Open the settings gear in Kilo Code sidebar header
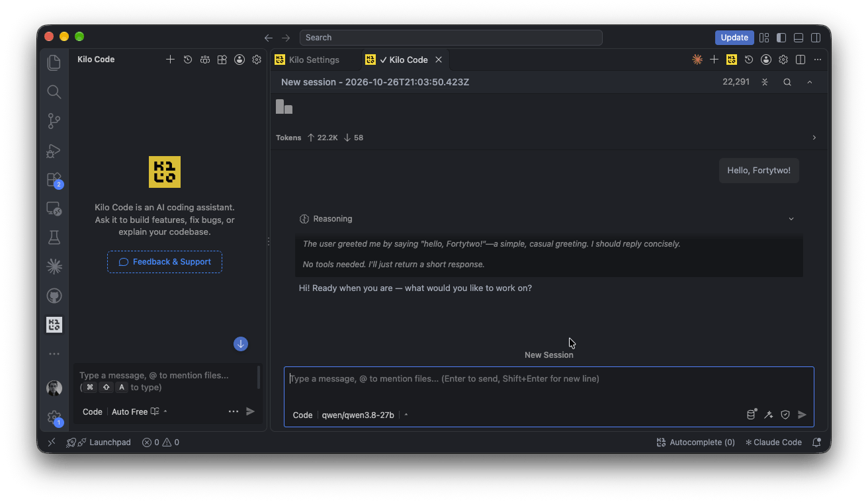Screen dimensions: 868x502 [257, 60]
